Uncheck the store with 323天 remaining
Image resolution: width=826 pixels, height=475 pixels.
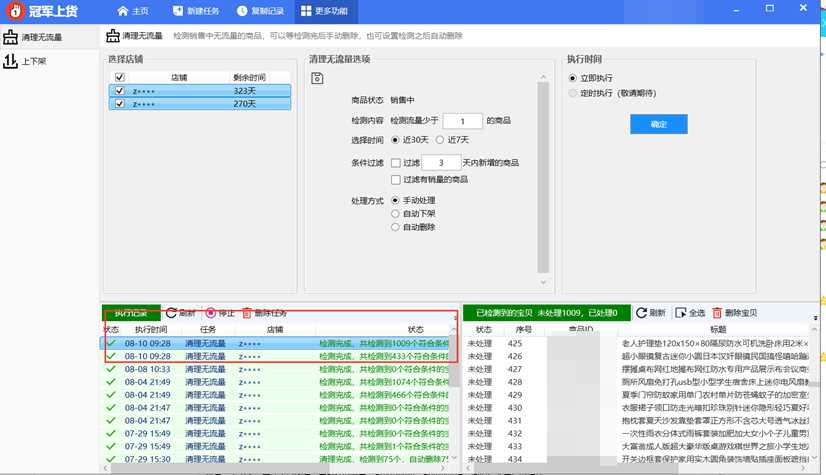point(118,90)
